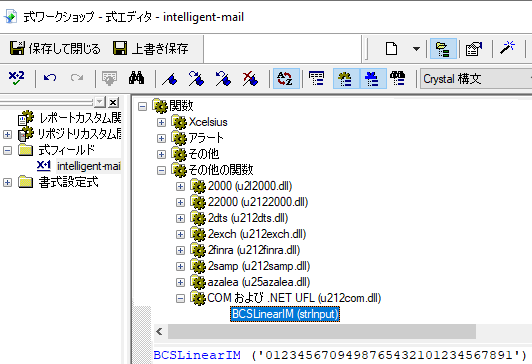Expand azalea (u25azalea.dll) node
The height and width of the screenshot is (364, 532).
click(180, 282)
